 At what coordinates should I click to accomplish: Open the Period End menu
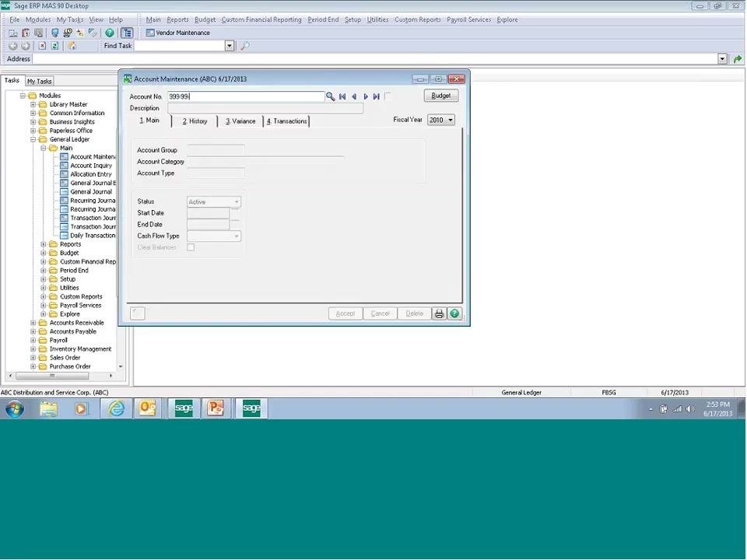(323, 19)
